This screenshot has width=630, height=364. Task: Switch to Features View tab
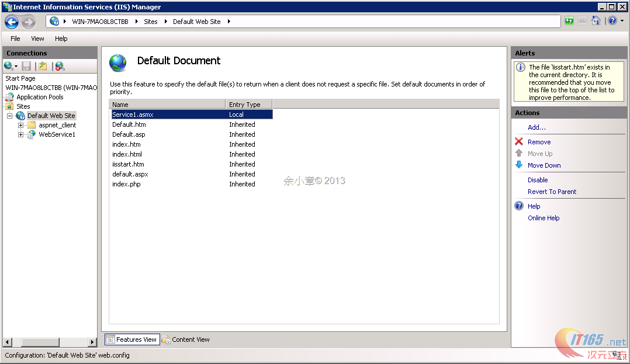click(x=132, y=339)
